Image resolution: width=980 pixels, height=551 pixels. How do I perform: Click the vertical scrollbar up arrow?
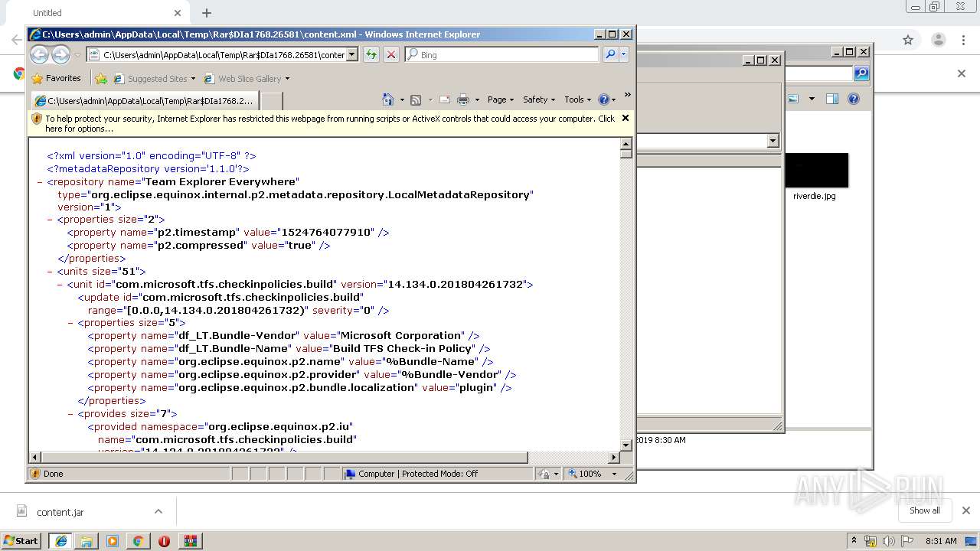click(626, 144)
